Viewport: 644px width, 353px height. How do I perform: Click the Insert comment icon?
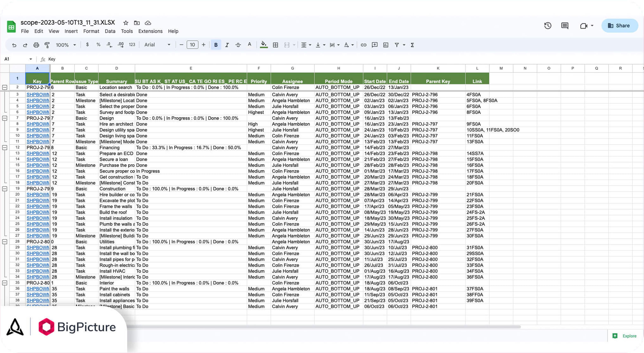pyautogui.click(x=374, y=45)
